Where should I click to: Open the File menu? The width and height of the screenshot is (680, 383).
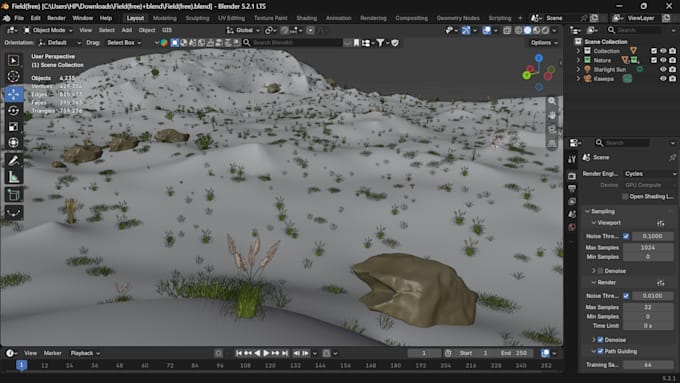click(x=19, y=18)
